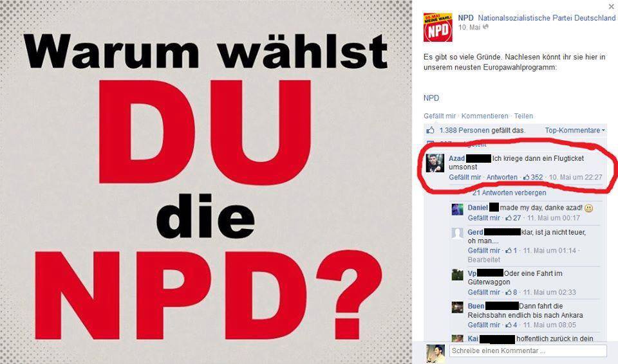Click the NPD page logo avatar
618x364 pixels.
point(438,27)
